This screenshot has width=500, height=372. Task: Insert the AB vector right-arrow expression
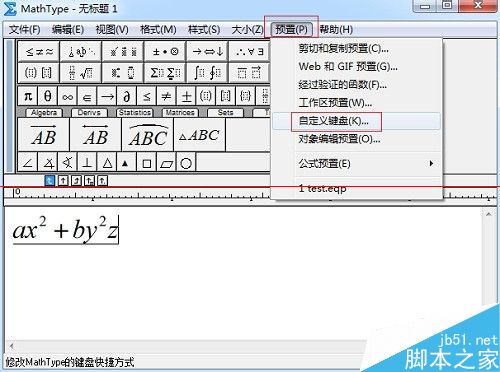coord(44,135)
